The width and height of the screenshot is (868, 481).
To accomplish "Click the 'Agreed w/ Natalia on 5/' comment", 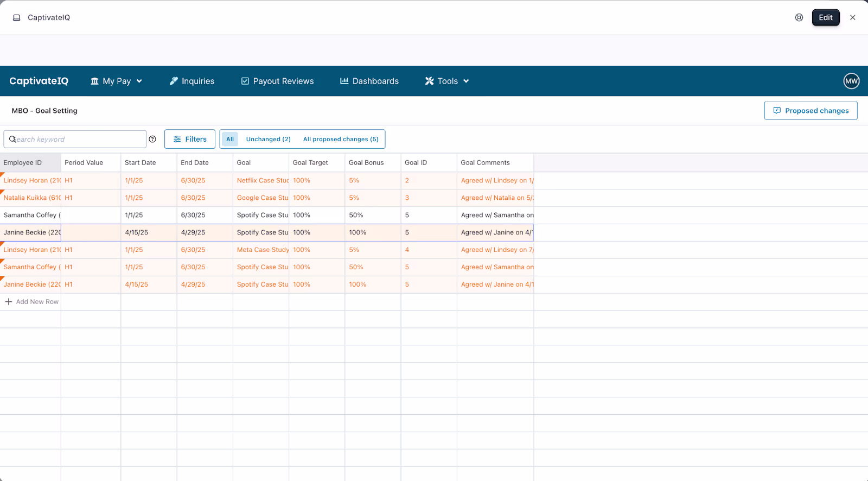I will pyautogui.click(x=495, y=198).
